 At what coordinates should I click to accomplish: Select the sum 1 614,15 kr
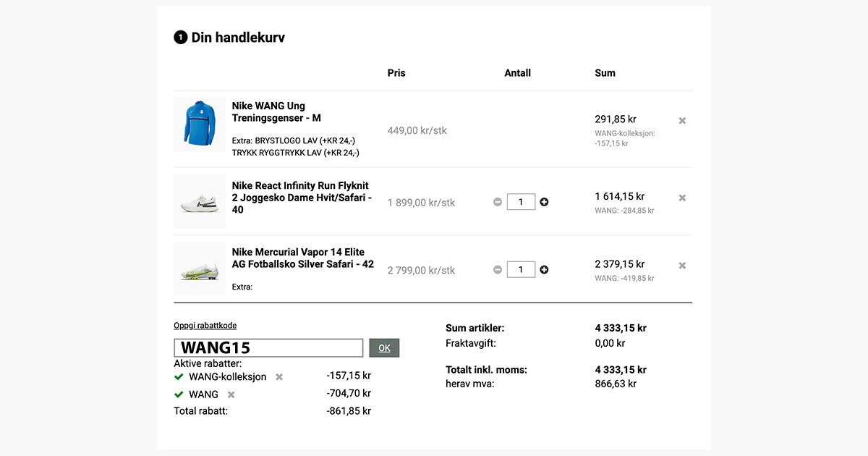click(620, 197)
